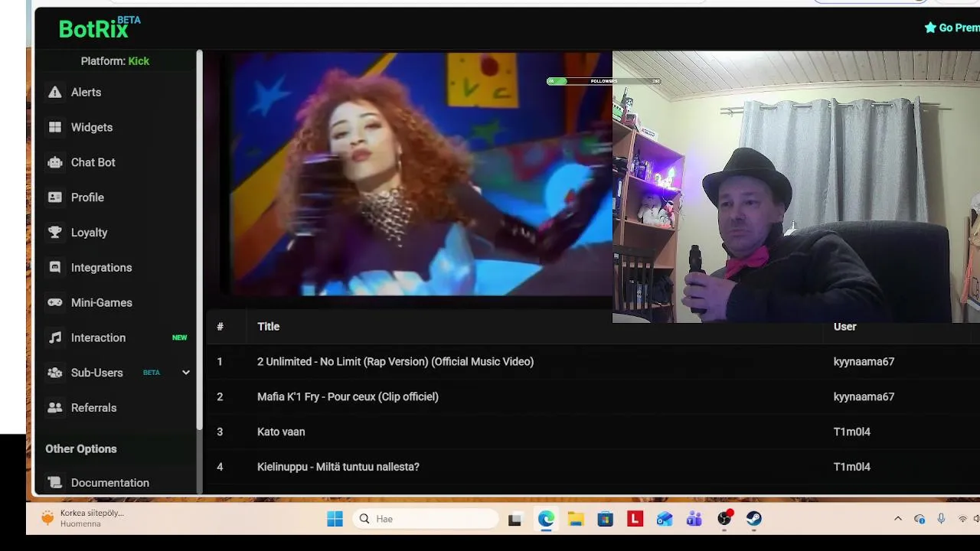Image resolution: width=980 pixels, height=551 pixels.
Task: Click the Interaction music note icon
Action: click(54, 337)
